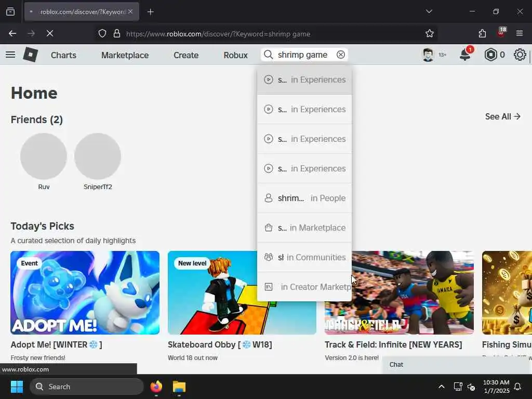
Task: Select the 'in People' search suggestion
Action: (304, 198)
